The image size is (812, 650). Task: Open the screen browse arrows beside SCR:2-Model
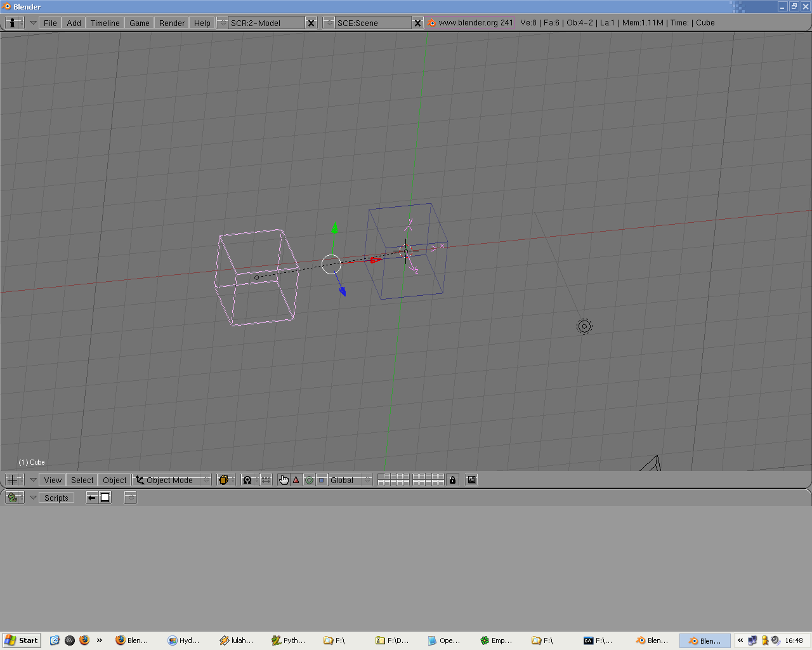coord(222,23)
